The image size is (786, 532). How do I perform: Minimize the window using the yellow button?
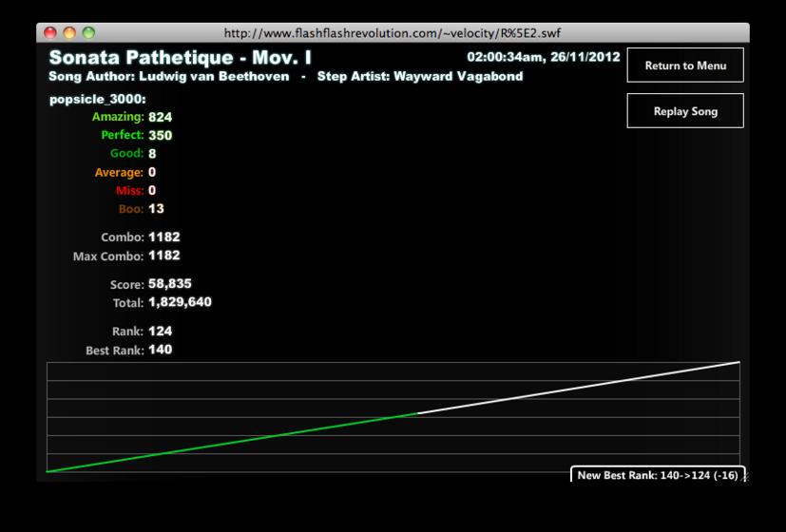[x=69, y=33]
